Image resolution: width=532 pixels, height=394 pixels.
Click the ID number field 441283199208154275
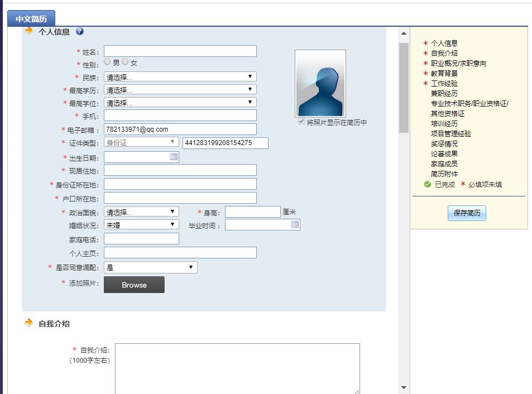(x=226, y=143)
